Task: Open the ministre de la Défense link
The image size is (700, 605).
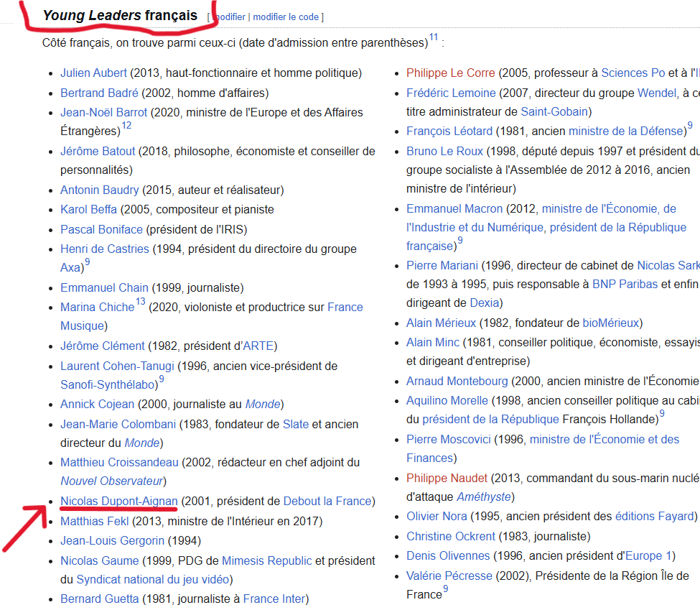Action: [x=626, y=131]
